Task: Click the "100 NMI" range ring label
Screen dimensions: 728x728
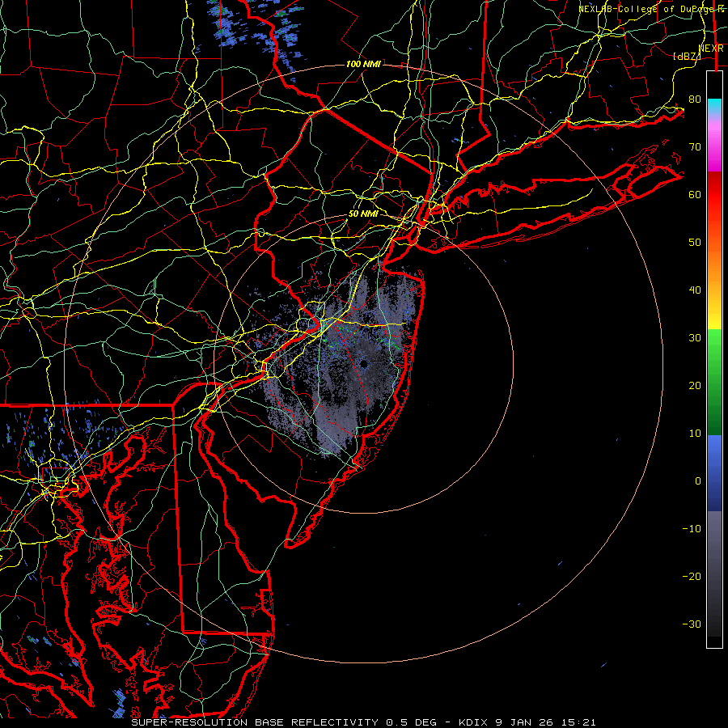Action: (363, 64)
